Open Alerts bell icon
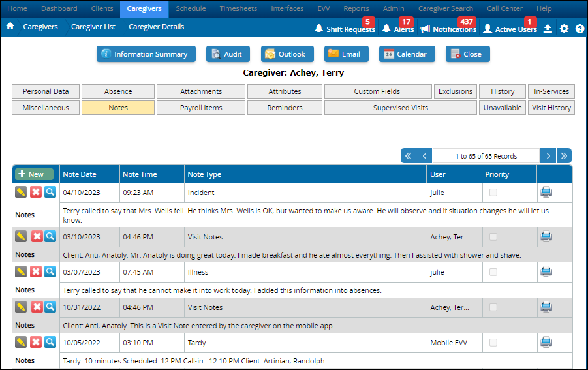The height and width of the screenshot is (370, 588). [386, 29]
